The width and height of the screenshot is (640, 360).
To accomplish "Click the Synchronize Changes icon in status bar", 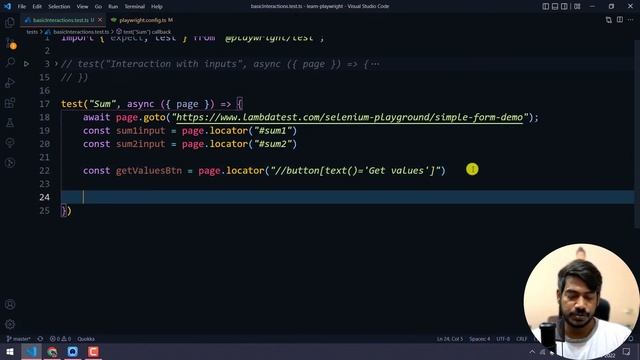I will coord(40,339).
